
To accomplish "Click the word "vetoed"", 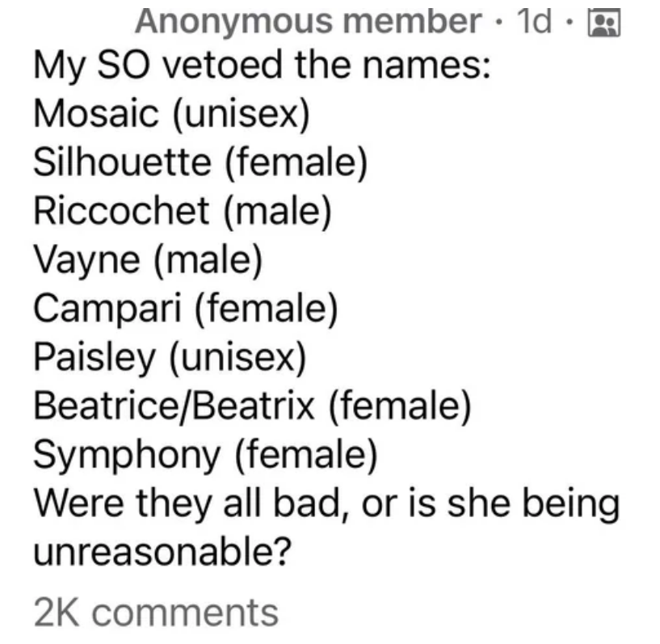I will (x=222, y=65).
